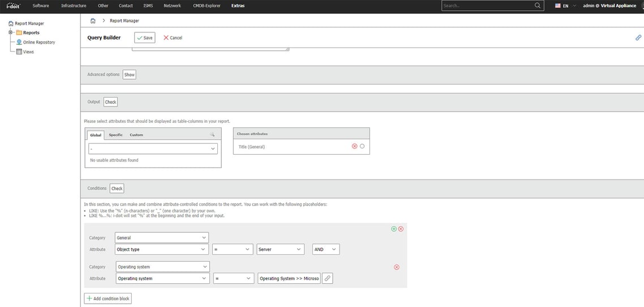Click the Output Check button
The width and height of the screenshot is (644, 307).
click(x=110, y=102)
